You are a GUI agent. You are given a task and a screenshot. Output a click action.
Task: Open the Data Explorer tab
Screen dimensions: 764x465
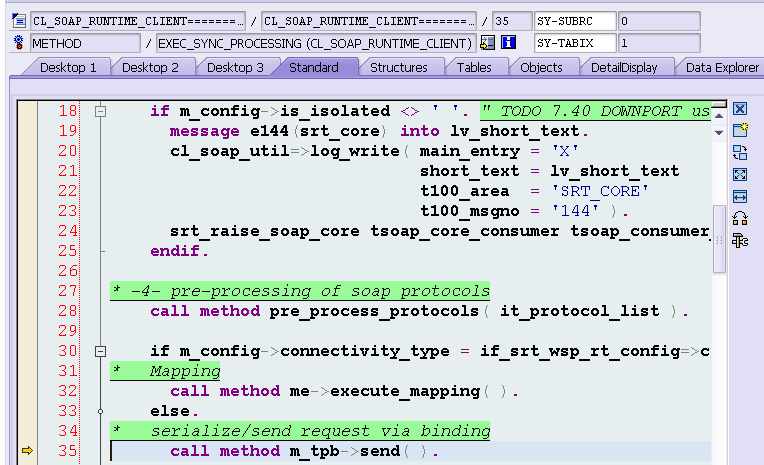722,67
